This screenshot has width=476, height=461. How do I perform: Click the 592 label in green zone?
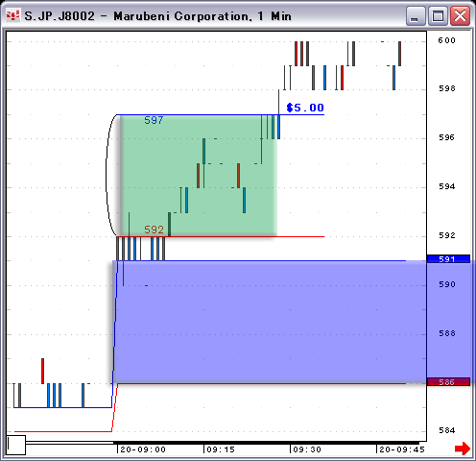pyautogui.click(x=154, y=230)
